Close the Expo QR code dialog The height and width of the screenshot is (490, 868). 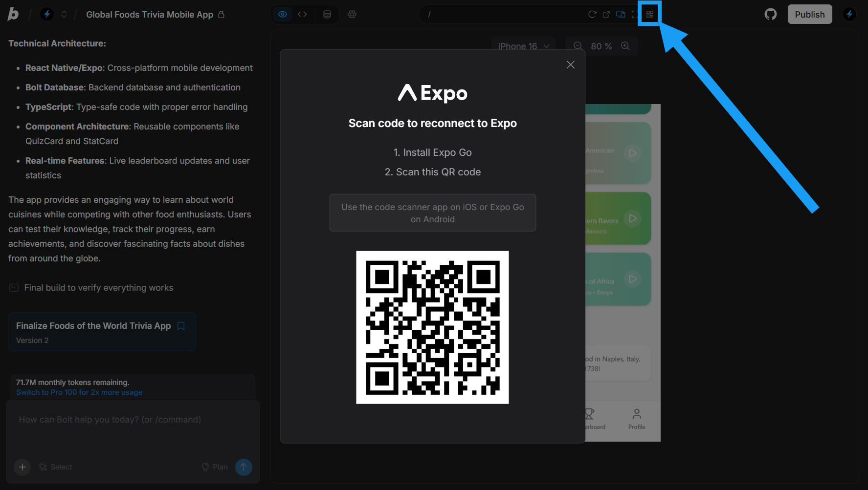click(x=570, y=64)
